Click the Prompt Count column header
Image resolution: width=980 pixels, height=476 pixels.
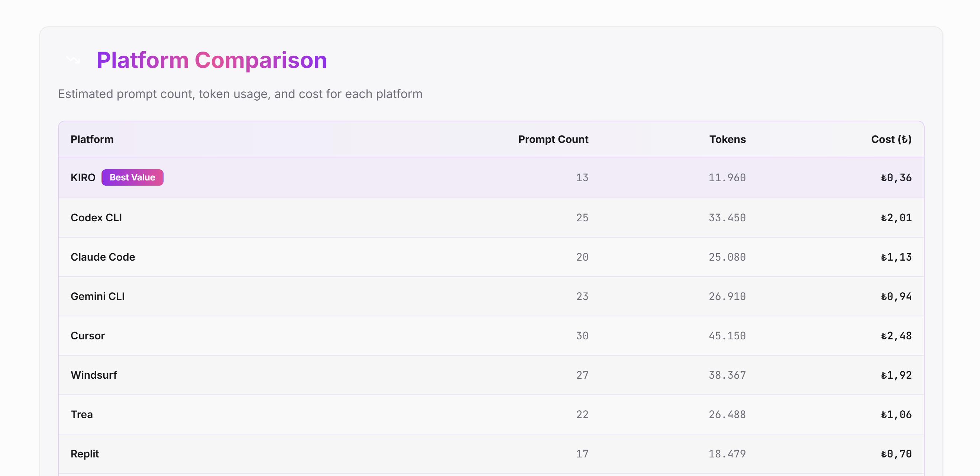(553, 139)
